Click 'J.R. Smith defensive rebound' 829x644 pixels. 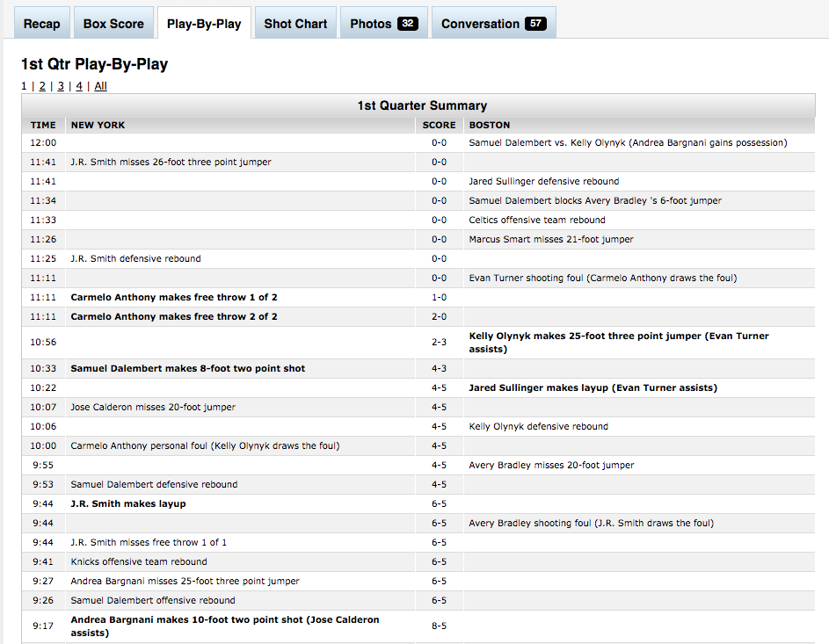click(x=136, y=259)
